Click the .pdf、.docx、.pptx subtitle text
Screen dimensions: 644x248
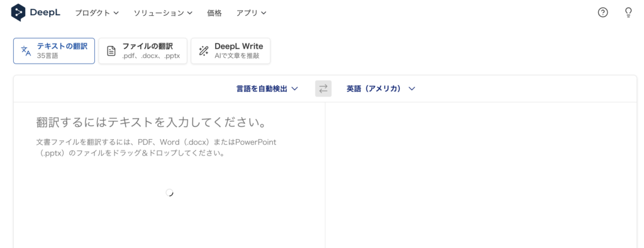click(151, 56)
